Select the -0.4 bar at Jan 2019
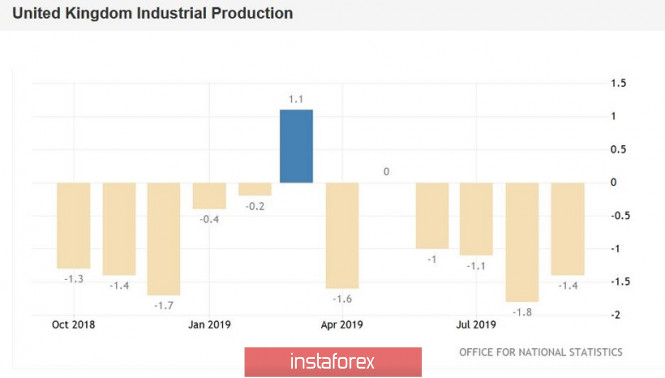The height and width of the screenshot is (378, 665). coord(210,196)
